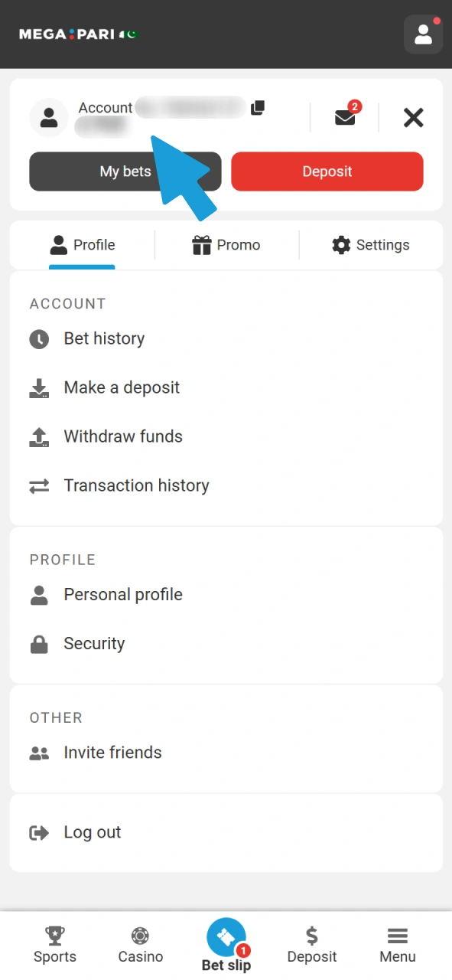Select the Make a deposit download icon
The height and width of the screenshot is (980, 452).
39,387
